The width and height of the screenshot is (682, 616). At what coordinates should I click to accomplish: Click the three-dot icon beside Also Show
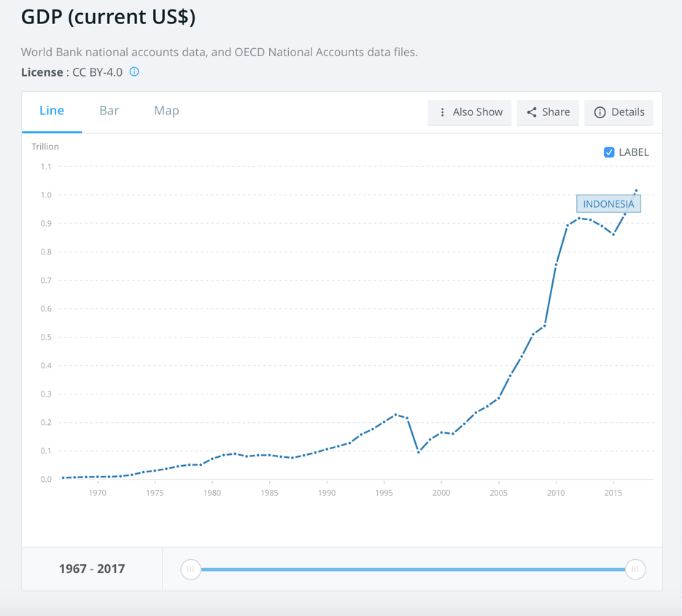click(x=442, y=112)
